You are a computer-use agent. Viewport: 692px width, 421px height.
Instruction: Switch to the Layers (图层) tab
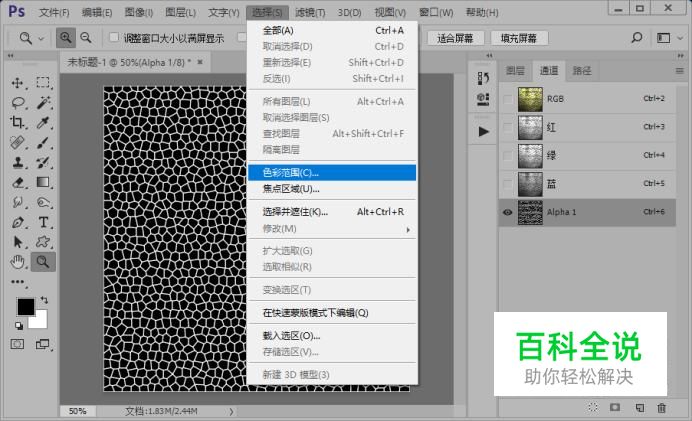pos(515,71)
